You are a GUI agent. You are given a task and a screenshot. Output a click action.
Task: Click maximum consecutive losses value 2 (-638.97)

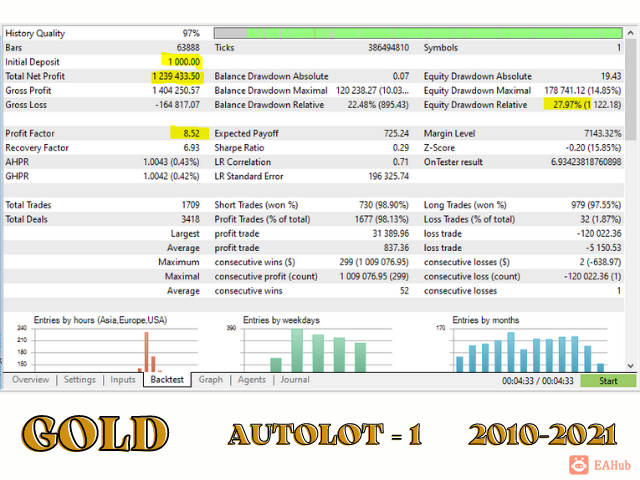click(600, 262)
